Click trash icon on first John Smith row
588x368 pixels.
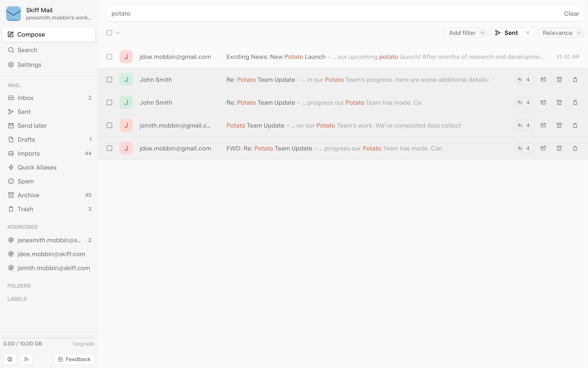(x=575, y=80)
